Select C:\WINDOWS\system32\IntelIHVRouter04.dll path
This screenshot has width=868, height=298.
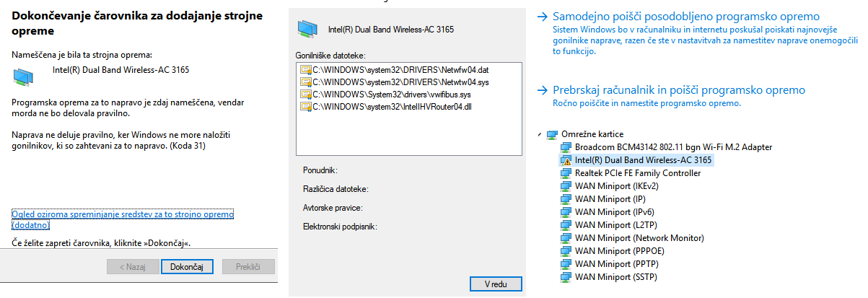click(392, 107)
